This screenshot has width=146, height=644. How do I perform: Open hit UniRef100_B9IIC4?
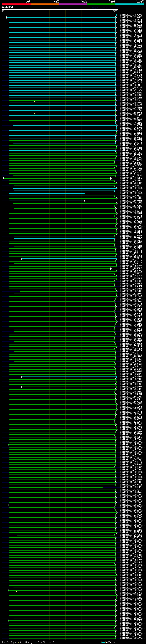pos(131,22)
